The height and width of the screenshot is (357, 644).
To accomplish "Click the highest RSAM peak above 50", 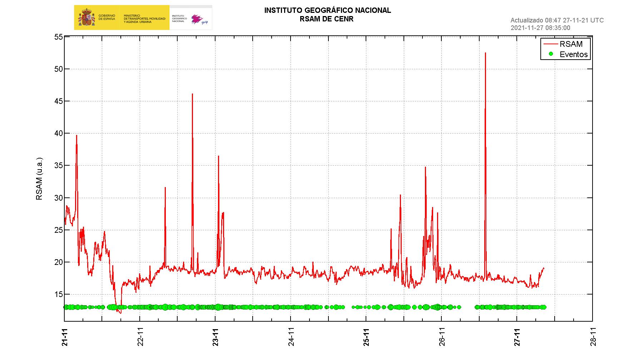I will tap(485, 54).
